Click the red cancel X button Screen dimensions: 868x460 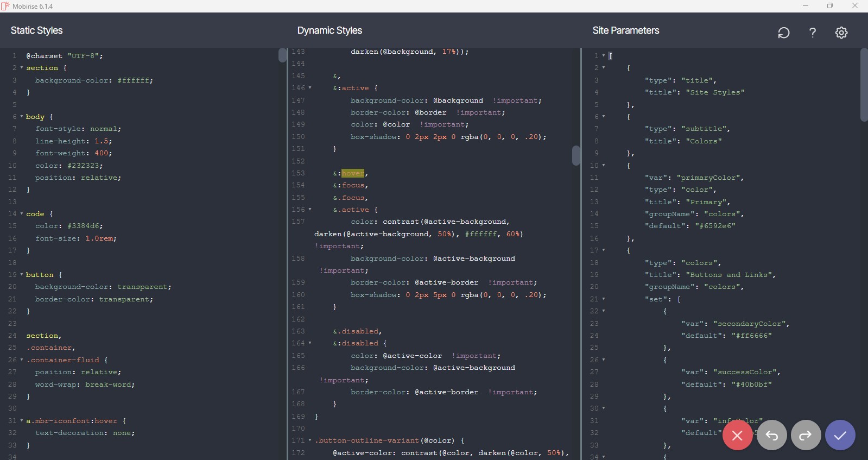click(x=737, y=435)
